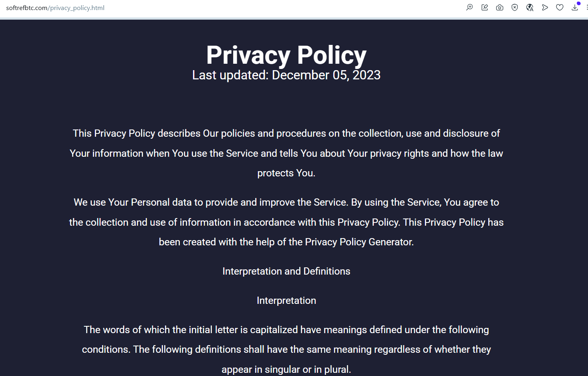Open the downloads icon
588x376 pixels.
(x=575, y=8)
